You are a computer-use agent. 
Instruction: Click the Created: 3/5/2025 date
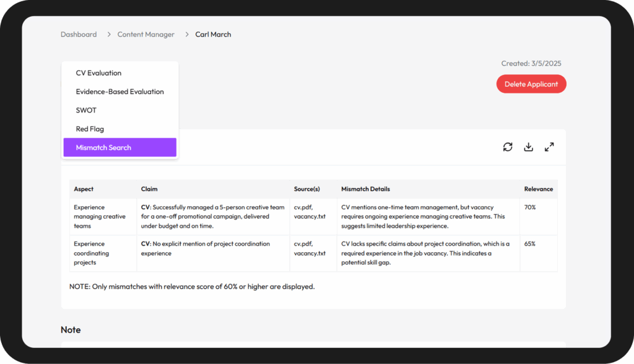click(x=531, y=64)
